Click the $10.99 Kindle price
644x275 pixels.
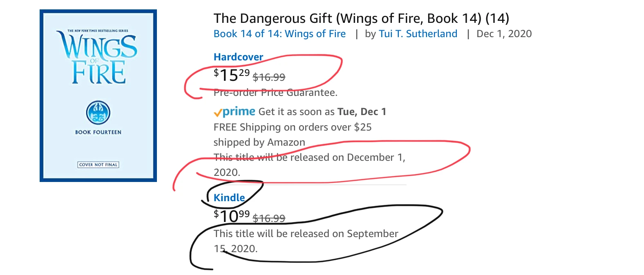coord(231,216)
